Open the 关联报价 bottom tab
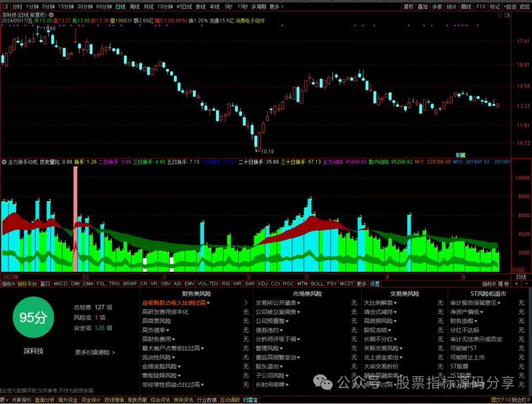This screenshot has height=404, width=532. pyautogui.click(x=21, y=400)
